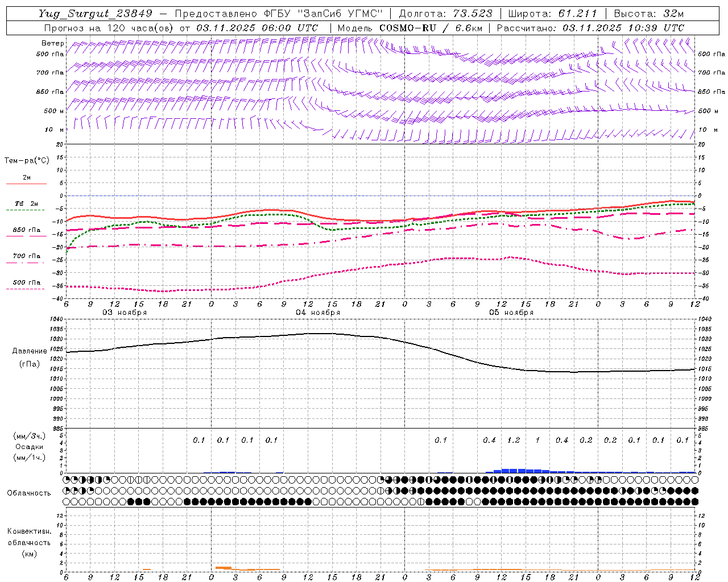The image size is (728, 582).
Task: Click the Осадки panel label
Action: tap(30, 447)
